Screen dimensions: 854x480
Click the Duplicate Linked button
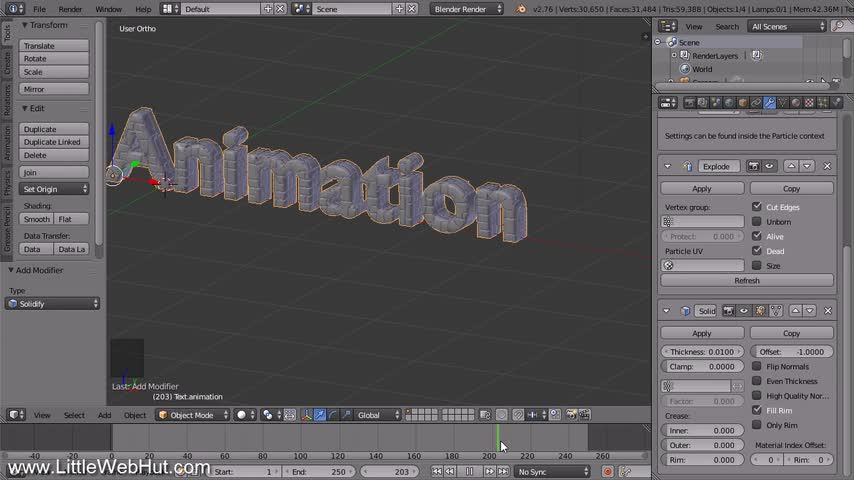54,142
